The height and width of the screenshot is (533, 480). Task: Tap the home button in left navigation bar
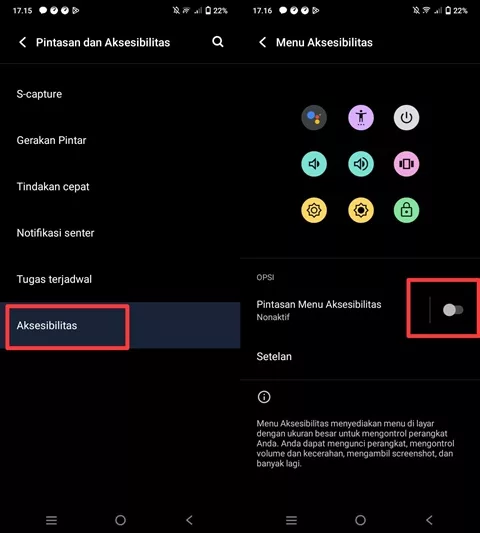click(120, 520)
